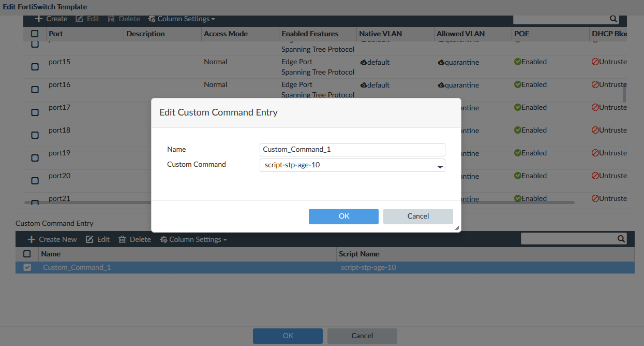Click the green Enabled check icon for port15

tap(517, 62)
